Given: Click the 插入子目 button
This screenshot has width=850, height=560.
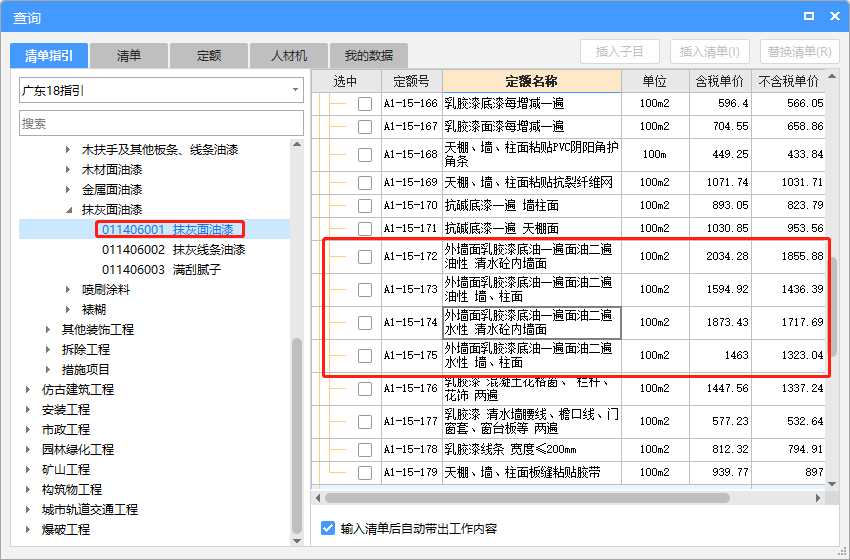Looking at the screenshot, I should click(620, 52).
